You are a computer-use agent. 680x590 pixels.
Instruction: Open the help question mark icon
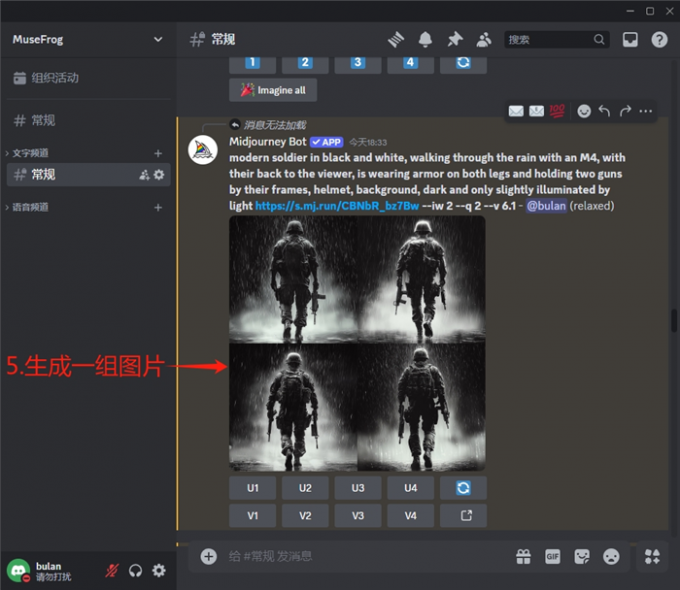click(659, 39)
